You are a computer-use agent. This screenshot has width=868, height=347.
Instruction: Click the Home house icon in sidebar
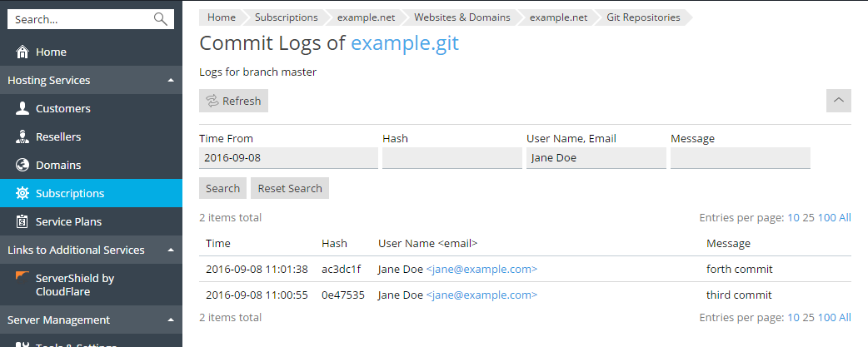(22, 52)
